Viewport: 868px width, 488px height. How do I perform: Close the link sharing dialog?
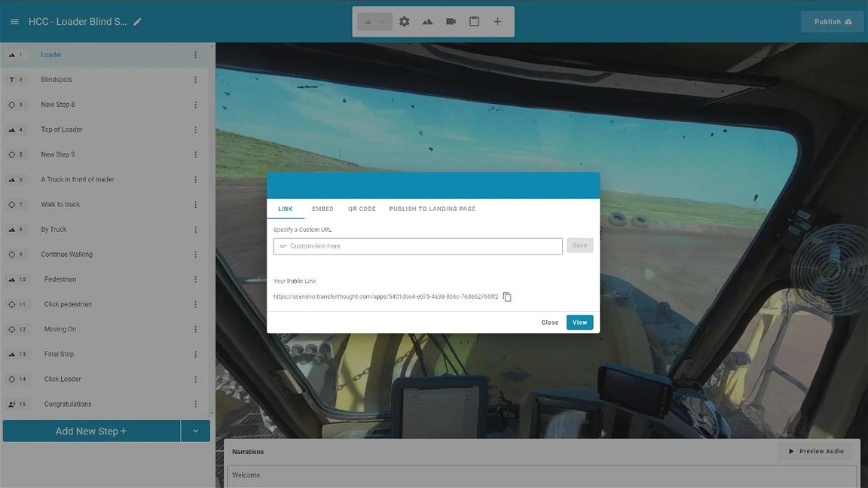(549, 322)
